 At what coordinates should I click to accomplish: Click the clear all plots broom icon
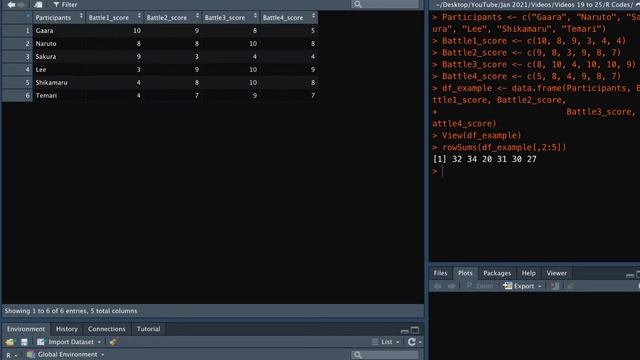[x=571, y=286]
